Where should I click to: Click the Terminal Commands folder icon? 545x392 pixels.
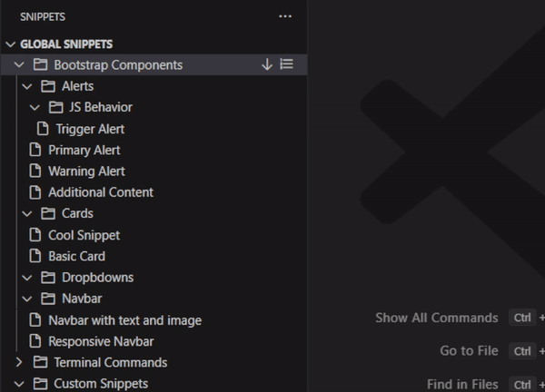click(x=40, y=362)
